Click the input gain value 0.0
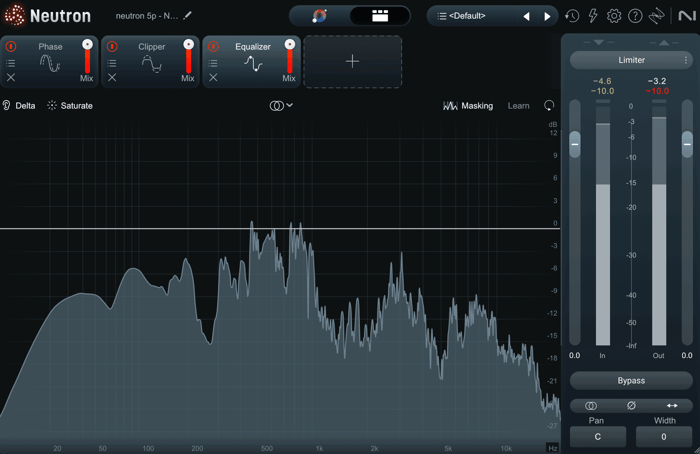700x454 pixels. (575, 356)
